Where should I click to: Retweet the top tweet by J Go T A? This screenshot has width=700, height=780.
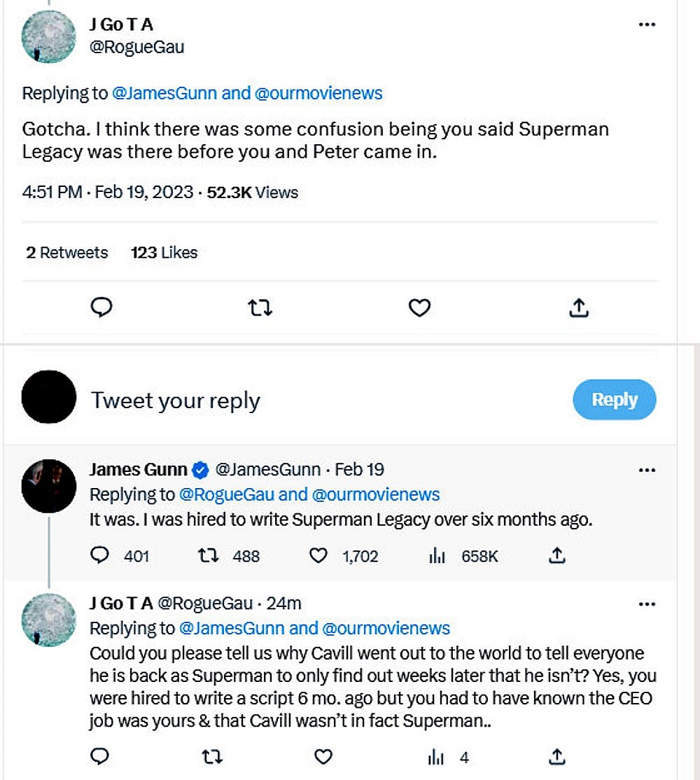point(260,307)
